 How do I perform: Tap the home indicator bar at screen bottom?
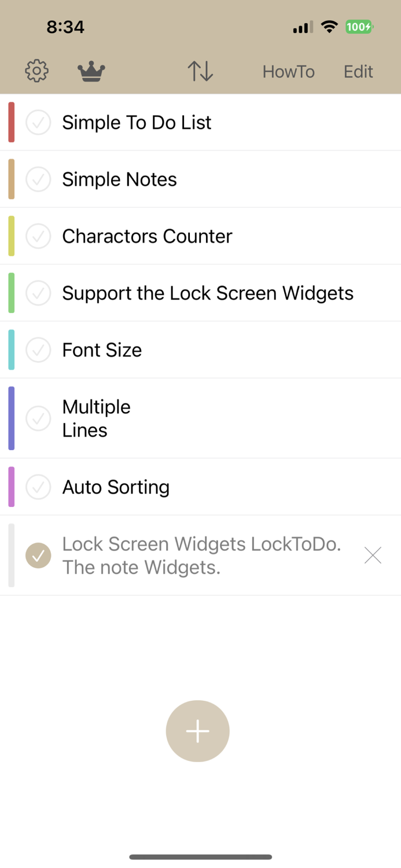pos(200,856)
